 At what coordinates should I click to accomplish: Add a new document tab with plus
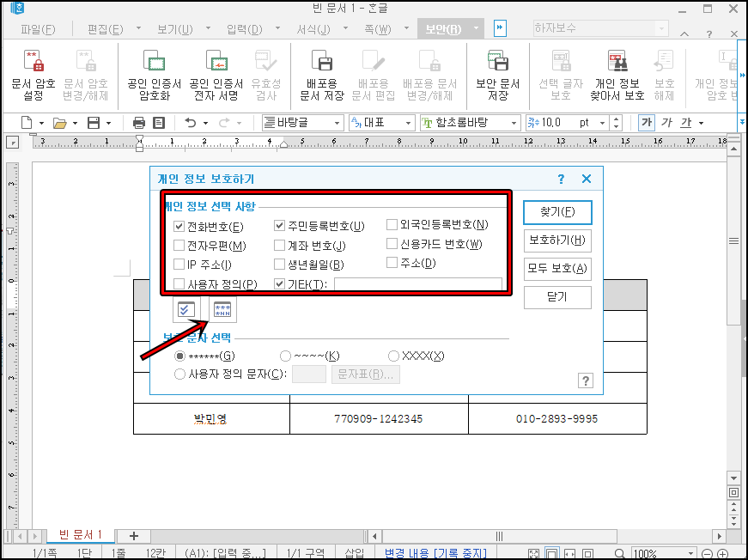134,536
